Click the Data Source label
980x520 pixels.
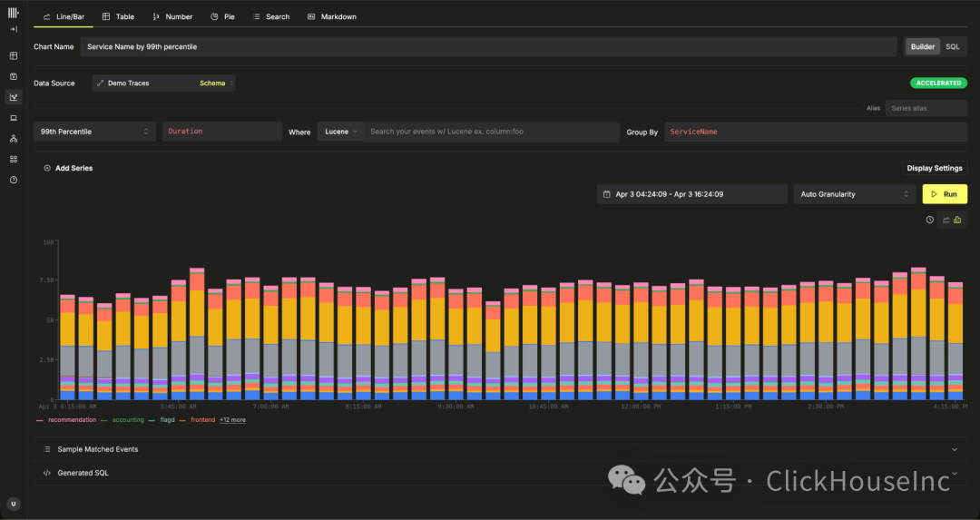pyautogui.click(x=54, y=83)
